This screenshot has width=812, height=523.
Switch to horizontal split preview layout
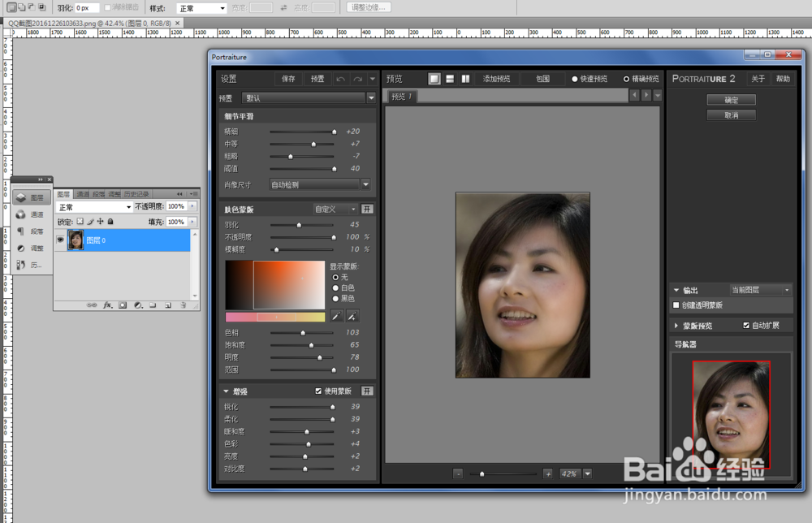(450, 79)
